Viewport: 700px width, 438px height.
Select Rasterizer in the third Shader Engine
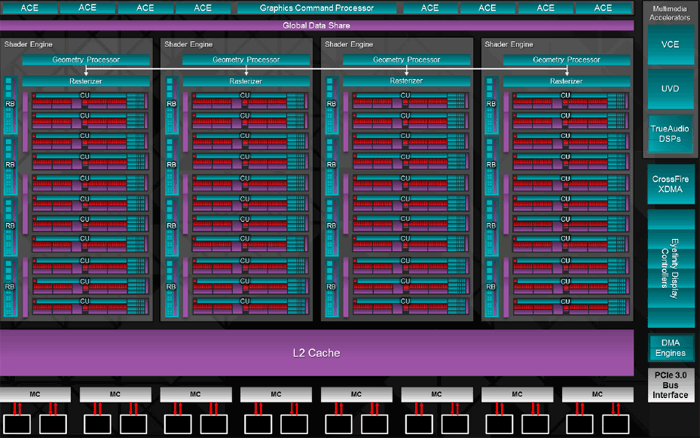point(407,80)
